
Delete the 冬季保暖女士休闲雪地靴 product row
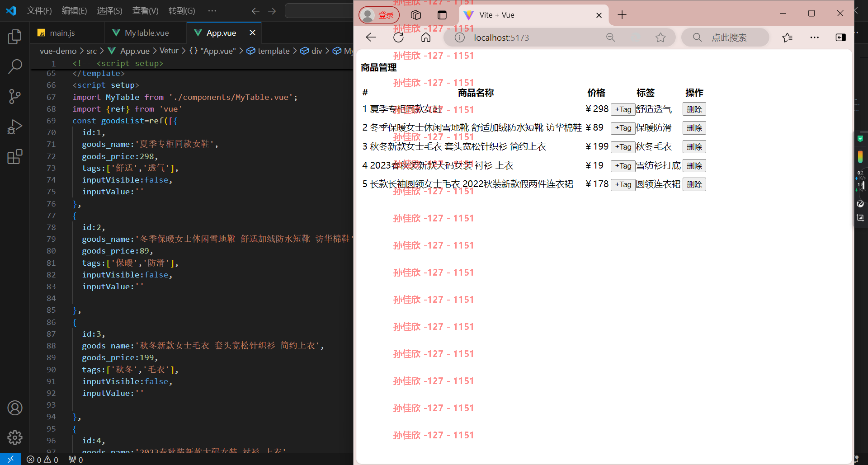click(694, 128)
